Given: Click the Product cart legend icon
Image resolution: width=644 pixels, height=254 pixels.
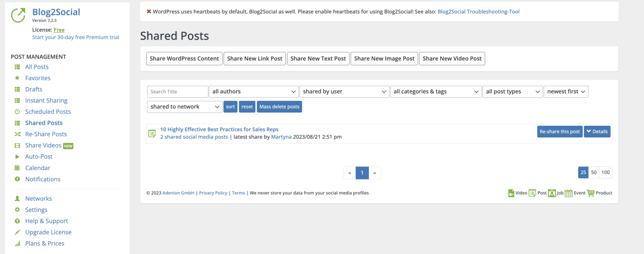Looking at the screenshot, I should click(591, 193).
